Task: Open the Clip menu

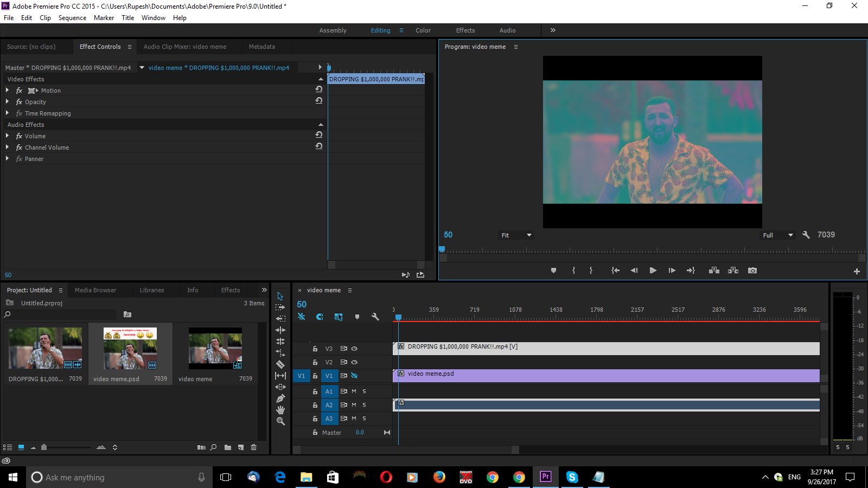Action: (45, 18)
